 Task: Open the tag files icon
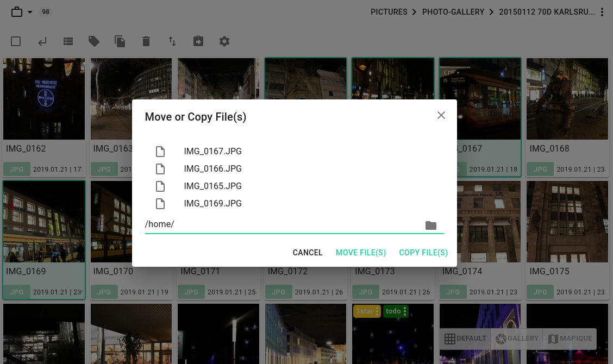(94, 41)
